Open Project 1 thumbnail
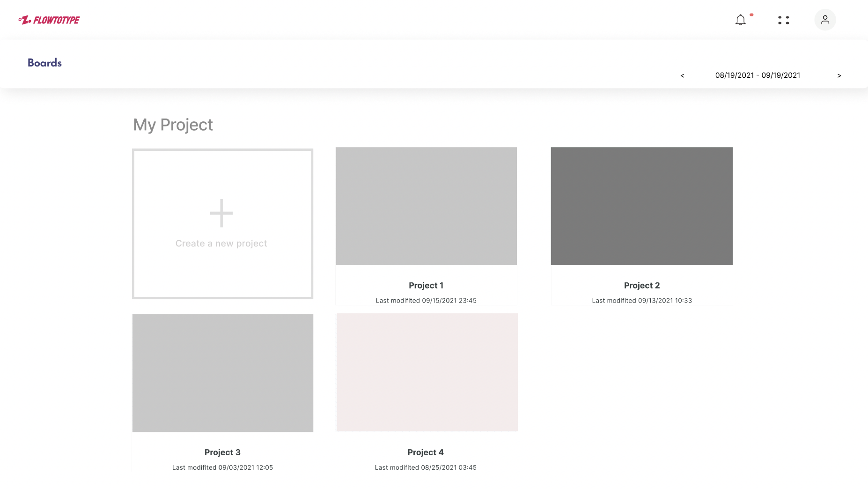Screen dimensions: 868x489 click(x=426, y=206)
